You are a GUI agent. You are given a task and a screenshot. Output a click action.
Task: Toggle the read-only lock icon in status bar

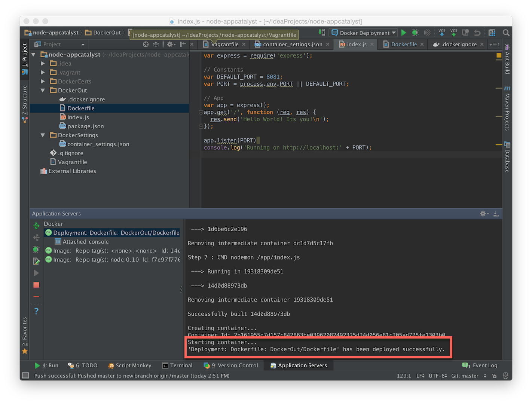coord(494,376)
